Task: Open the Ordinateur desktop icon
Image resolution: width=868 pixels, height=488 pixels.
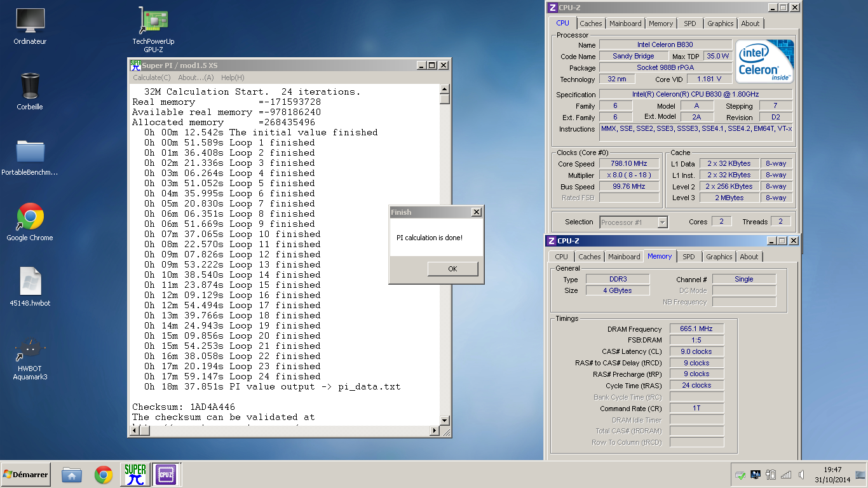Action: 30,27
